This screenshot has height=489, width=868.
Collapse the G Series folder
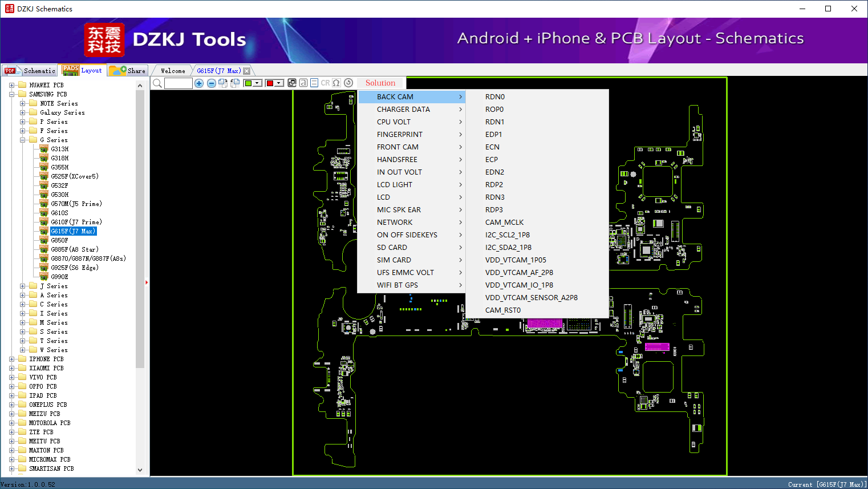point(22,140)
